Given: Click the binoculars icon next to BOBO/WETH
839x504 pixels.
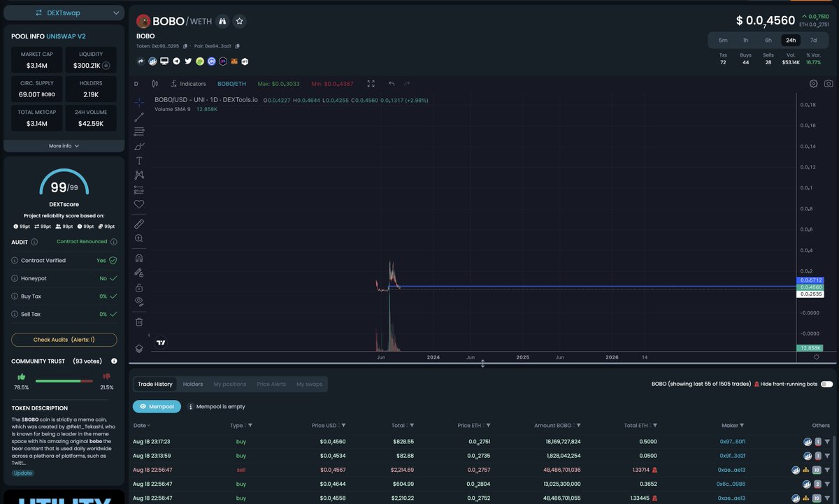Looking at the screenshot, I should (x=222, y=22).
